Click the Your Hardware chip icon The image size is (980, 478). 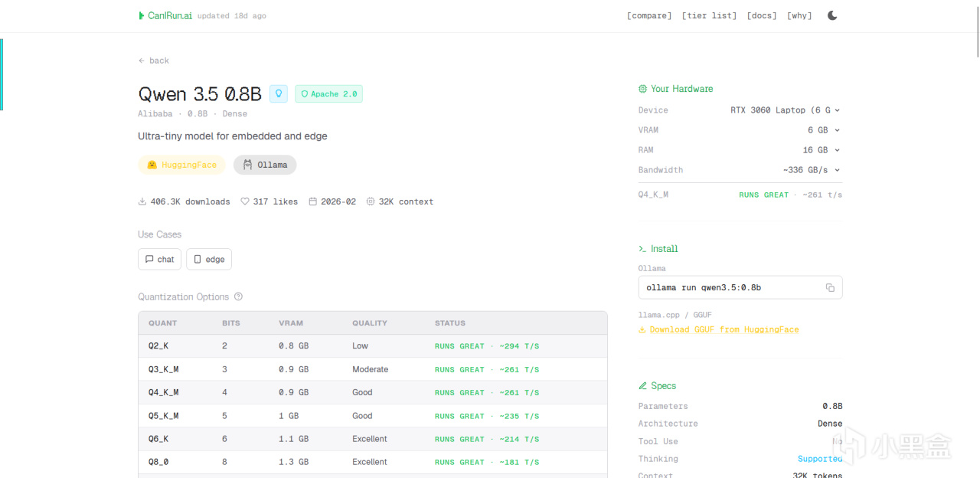coord(642,89)
